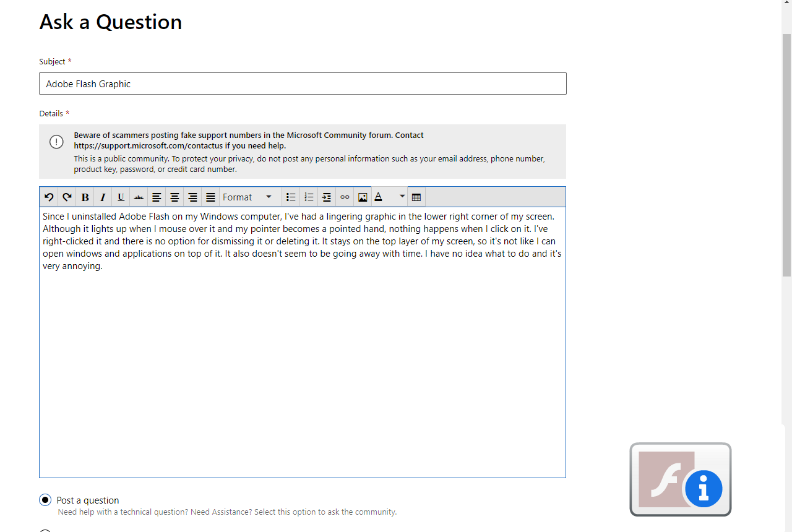Insert an image
The width and height of the screenshot is (792, 532).
363,197
